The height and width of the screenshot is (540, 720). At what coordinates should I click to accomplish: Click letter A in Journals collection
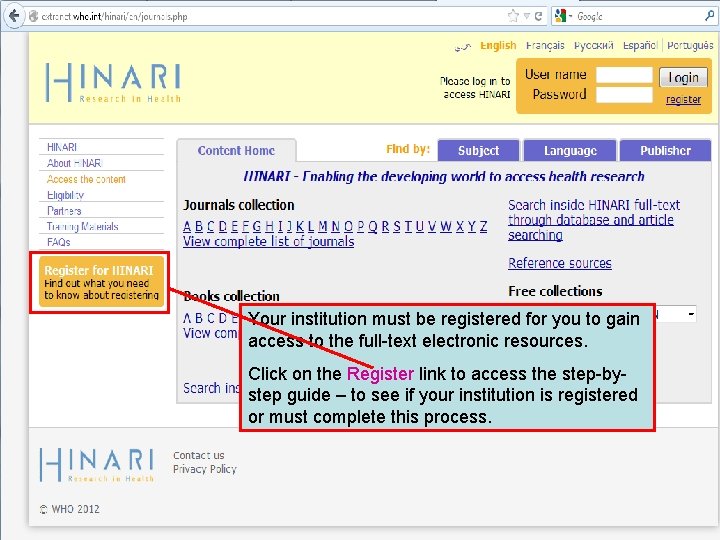pos(187,226)
